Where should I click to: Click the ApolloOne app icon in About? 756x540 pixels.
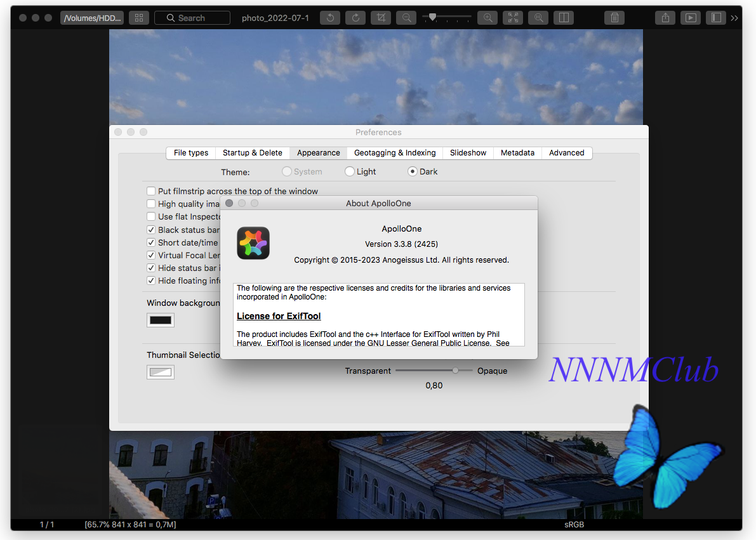pyautogui.click(x=253, y=243)
